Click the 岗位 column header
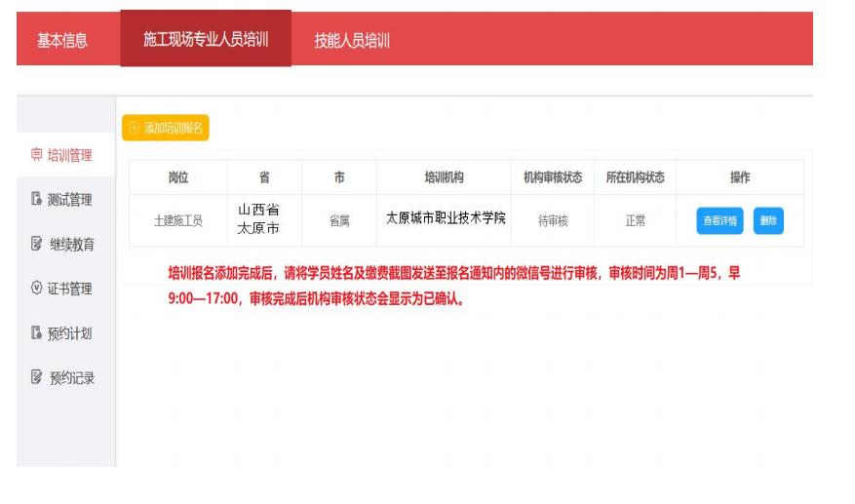The height and width of the screenshot is (504, 855). pos(178,177)
